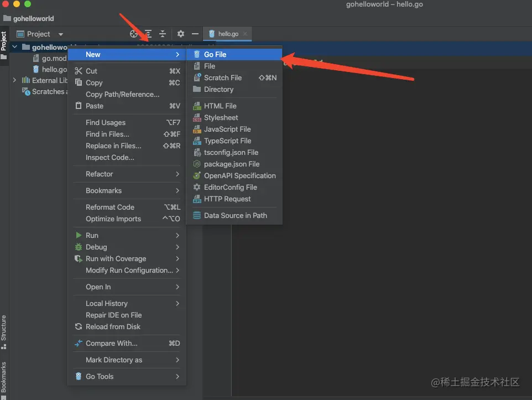Create a new Directory
Screen dimensions: 532x400
[234, 89]
